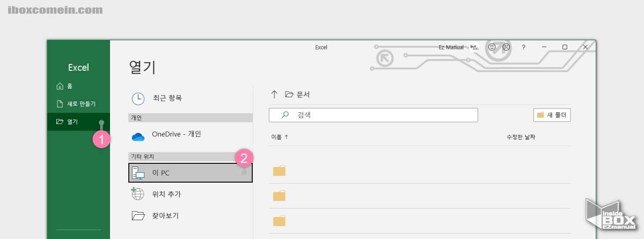Screen dimensions: 644x239
Task: Open the third folder in file list
Action: 279,221
